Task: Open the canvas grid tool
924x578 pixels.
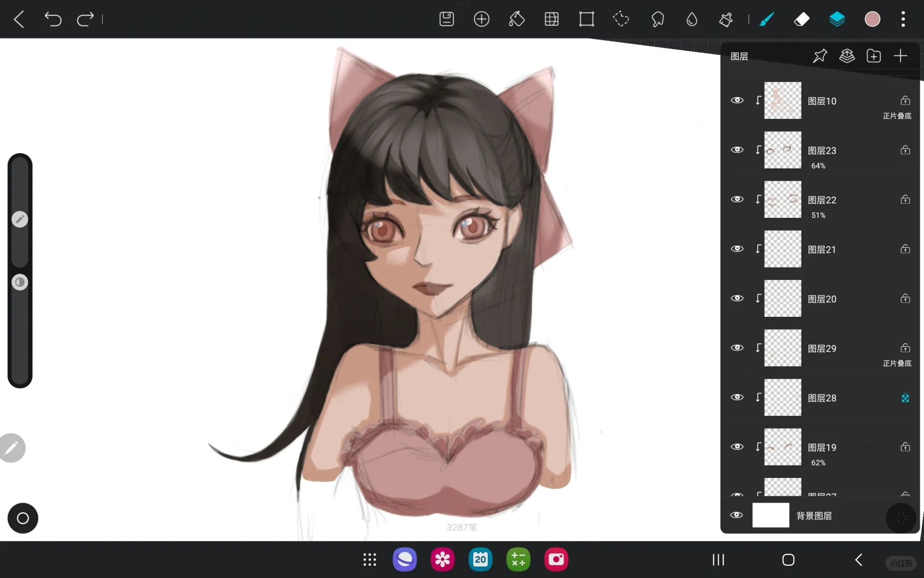Action: (551, 19)
